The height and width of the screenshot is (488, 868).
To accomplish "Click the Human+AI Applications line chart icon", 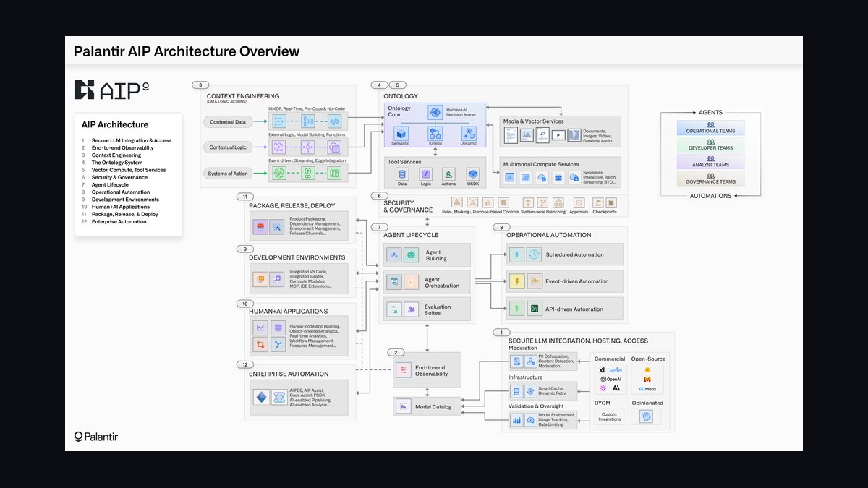I will pyautogui.click(x=260, y=328).
